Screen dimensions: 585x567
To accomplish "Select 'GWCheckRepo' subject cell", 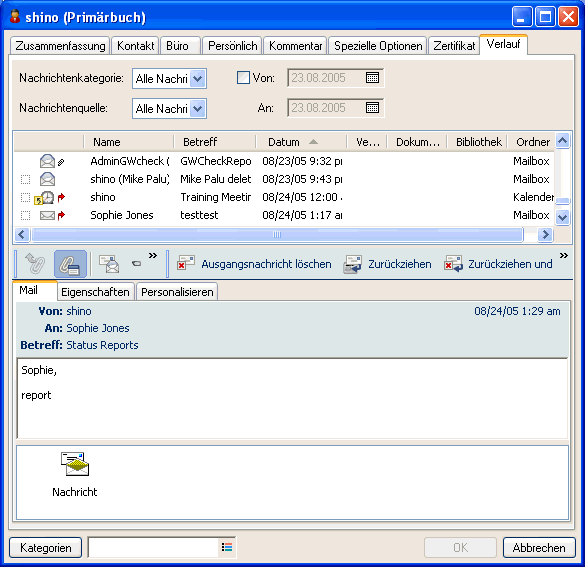I will (216, 161).
